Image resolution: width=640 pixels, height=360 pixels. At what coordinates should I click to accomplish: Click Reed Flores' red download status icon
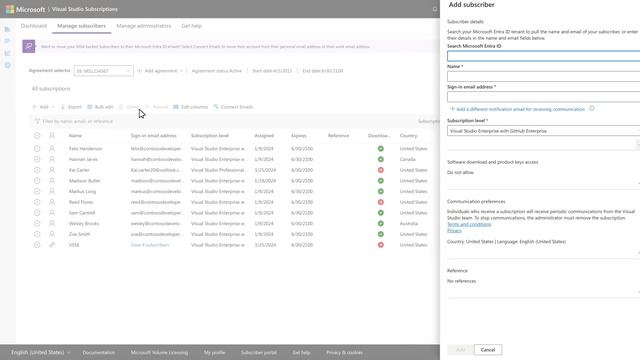click(380, 202)
